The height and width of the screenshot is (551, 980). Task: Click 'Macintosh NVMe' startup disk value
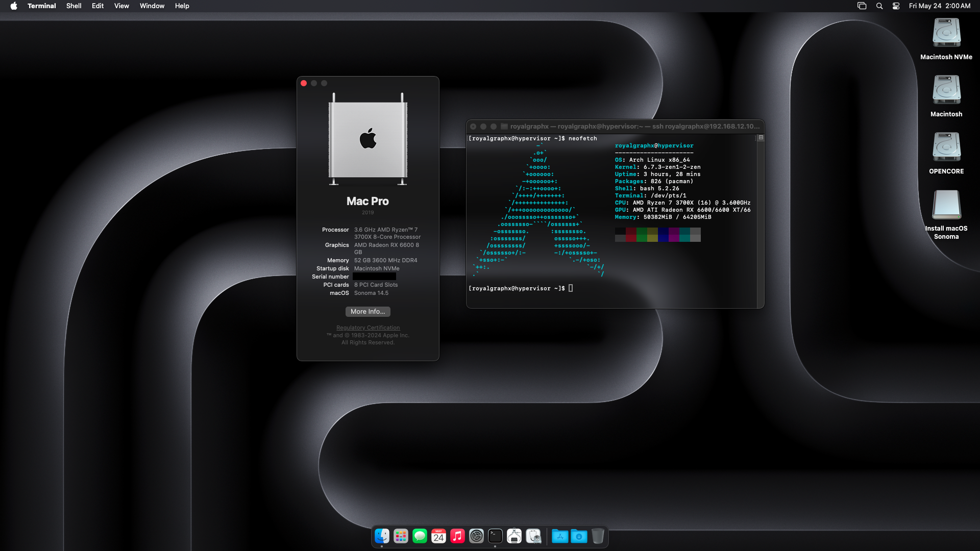377,268
